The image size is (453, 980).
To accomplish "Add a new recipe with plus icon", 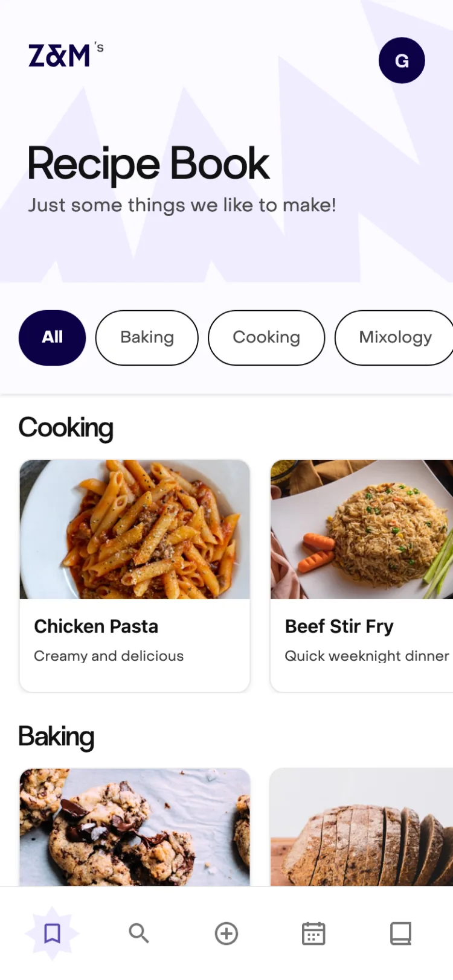I will pyautogui.click(x=226, y=933).
